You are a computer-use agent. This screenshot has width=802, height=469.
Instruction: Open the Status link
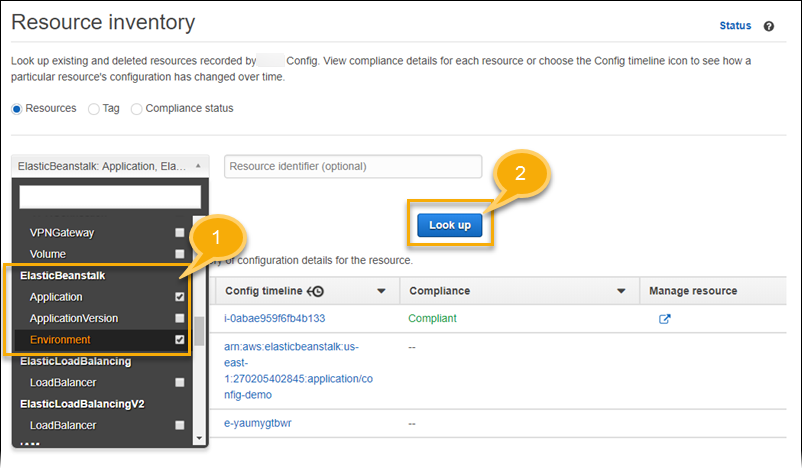point(734,26)
